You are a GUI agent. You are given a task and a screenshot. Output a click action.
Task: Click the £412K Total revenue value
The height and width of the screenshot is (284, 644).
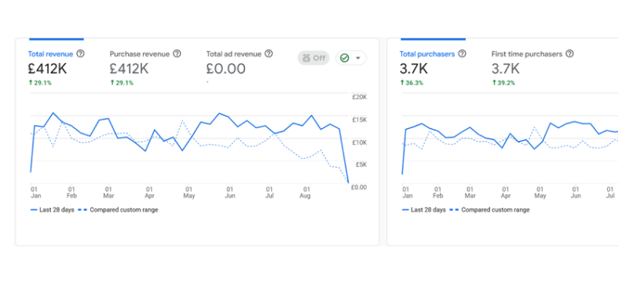coord(47,68)
